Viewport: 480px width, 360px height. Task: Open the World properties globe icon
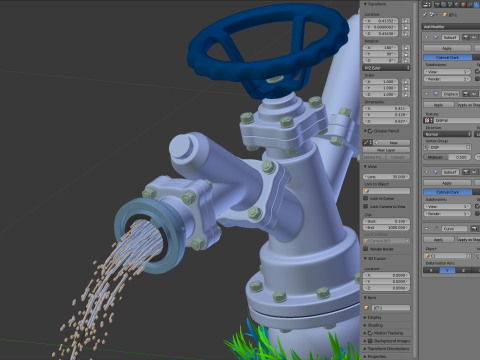[457, 4]
